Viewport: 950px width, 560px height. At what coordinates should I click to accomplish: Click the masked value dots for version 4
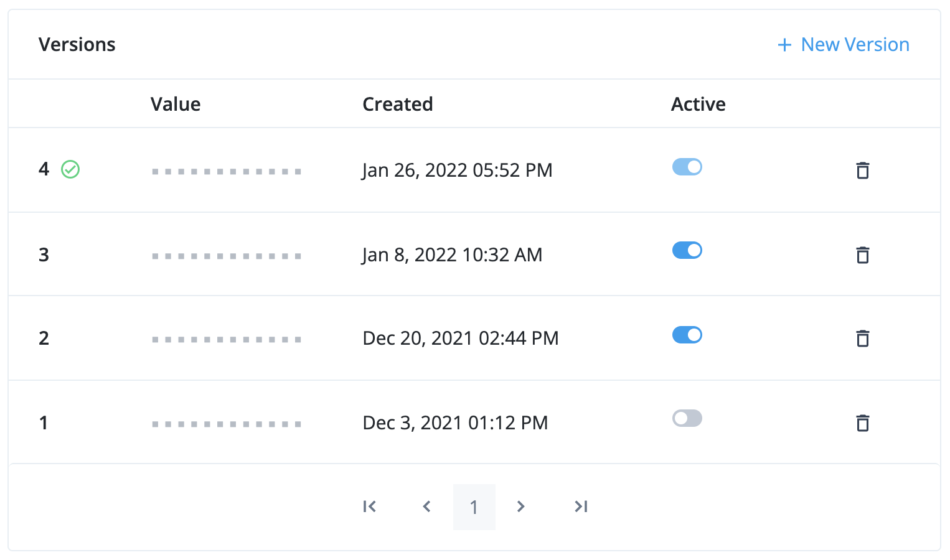(x=227, y=170)
